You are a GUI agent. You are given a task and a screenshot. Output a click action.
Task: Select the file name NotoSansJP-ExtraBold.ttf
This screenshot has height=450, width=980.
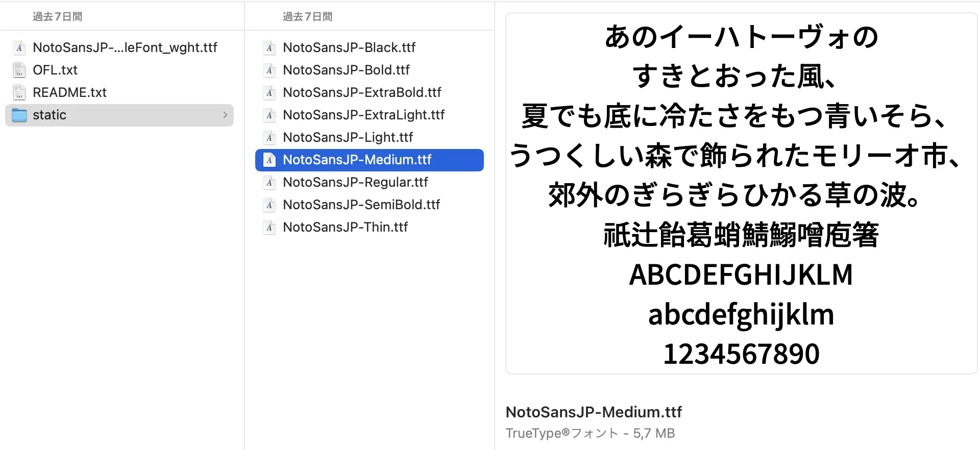[362, 92]
